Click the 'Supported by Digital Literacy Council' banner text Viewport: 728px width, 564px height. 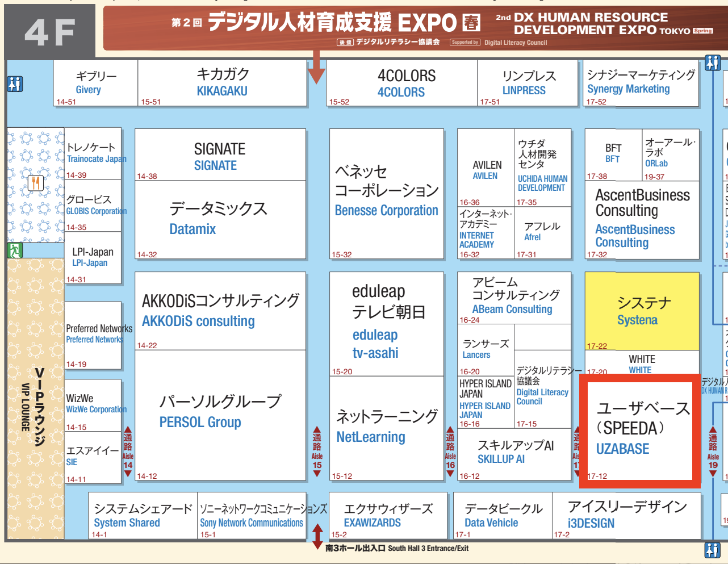499,42
